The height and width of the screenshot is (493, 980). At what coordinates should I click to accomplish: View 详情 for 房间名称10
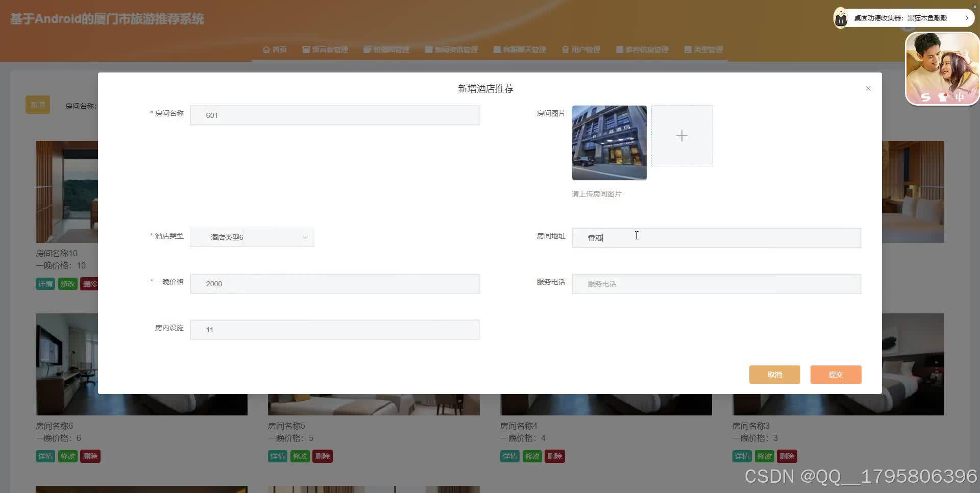click(x=45, y=284)
